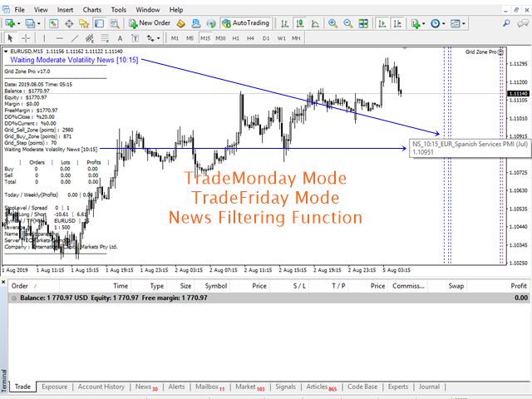Open the Indicators dropdown arrow
Image resolution: width=532 pixels, height=399 pixels.
click(423, 24)
